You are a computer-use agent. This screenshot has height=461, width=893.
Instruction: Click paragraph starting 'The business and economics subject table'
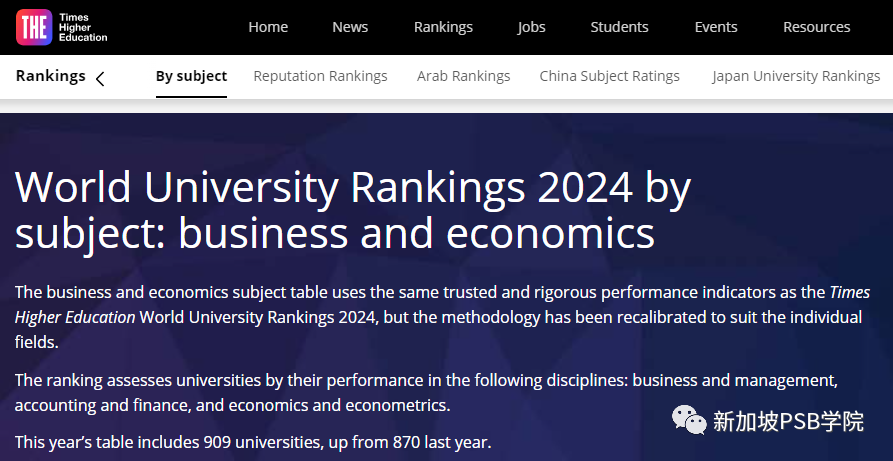click(443, 317)
